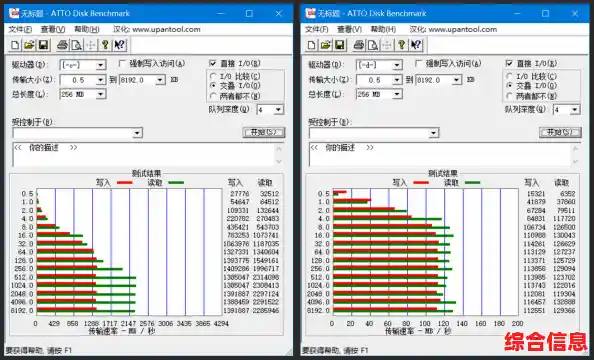Open 8192.0 upper size dropdown in right window
Viewport: 594px width, 360px height.
click(456, 80)
